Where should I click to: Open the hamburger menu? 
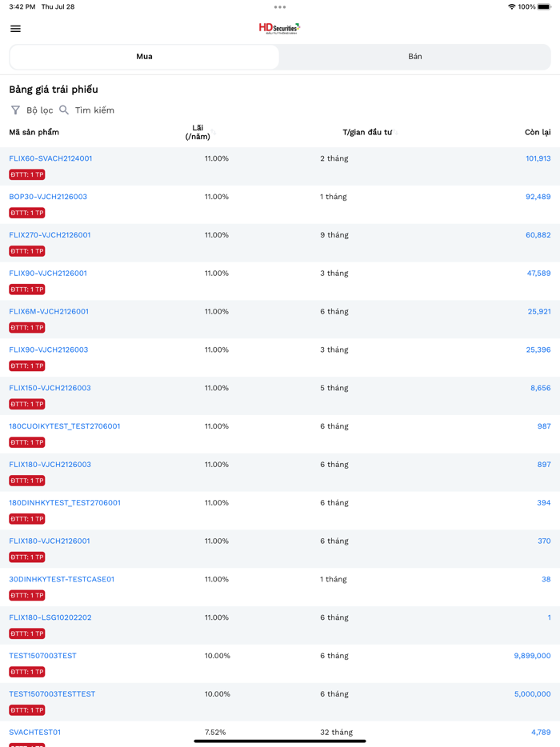click(15, 29)
